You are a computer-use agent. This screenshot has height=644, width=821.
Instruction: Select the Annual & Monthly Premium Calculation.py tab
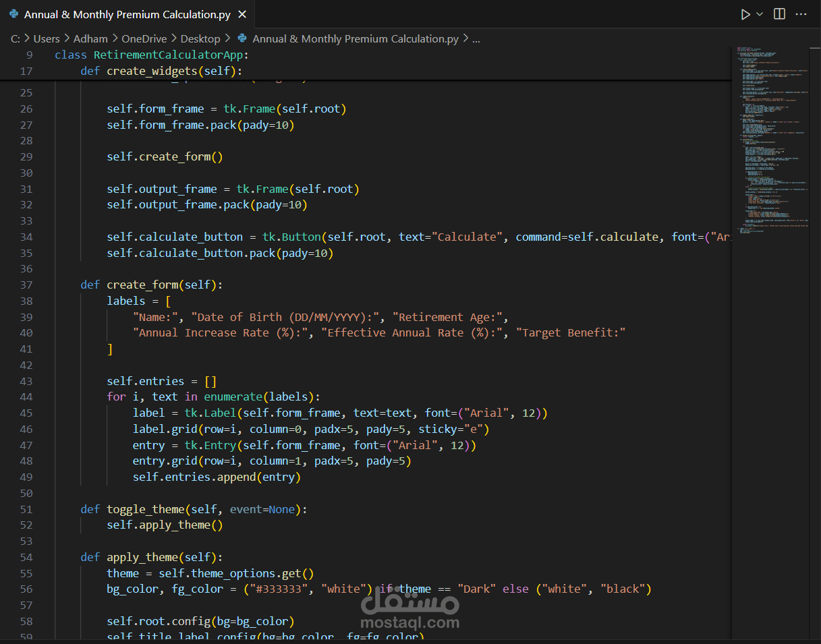point(127,14)
